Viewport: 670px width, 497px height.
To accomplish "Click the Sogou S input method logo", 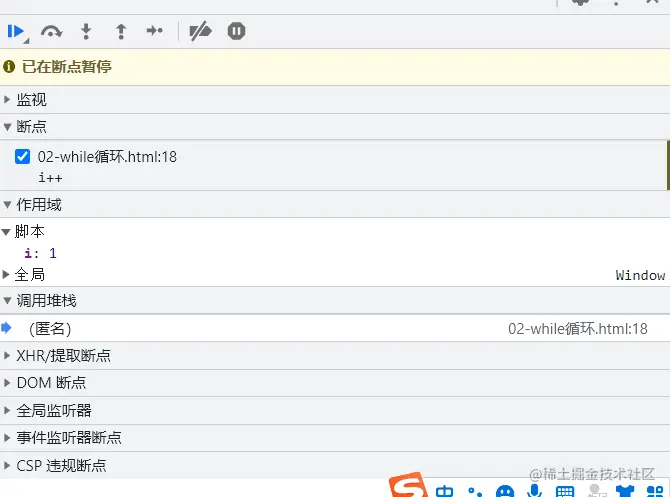I will [408, 486].
